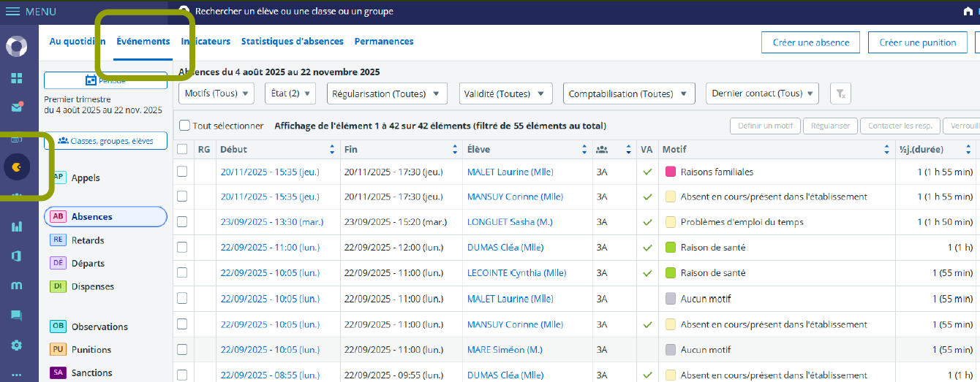Open date link '23/09/2025 - 13:30 (mar.)'
Screen dimensions: 980x382
(x=271, y=222)
